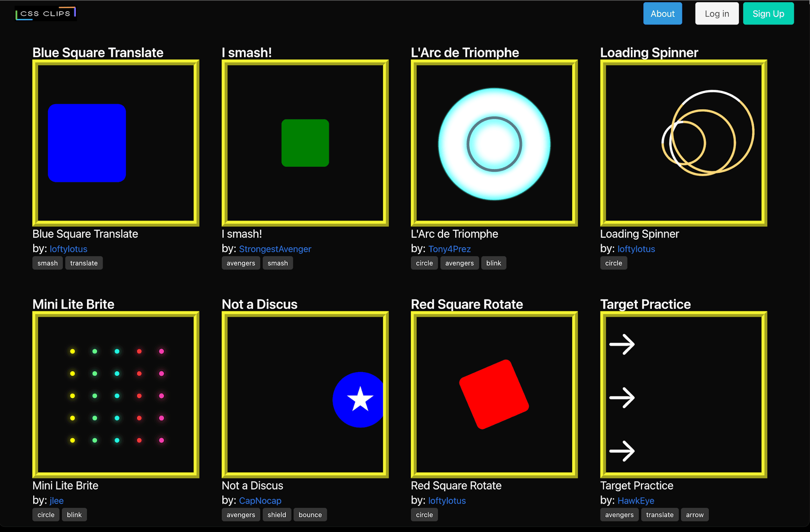Click the Loading Spinner caption below preview
Viewport: 810px width, 532px height.
pyautogui.click(x=639, y=234)
